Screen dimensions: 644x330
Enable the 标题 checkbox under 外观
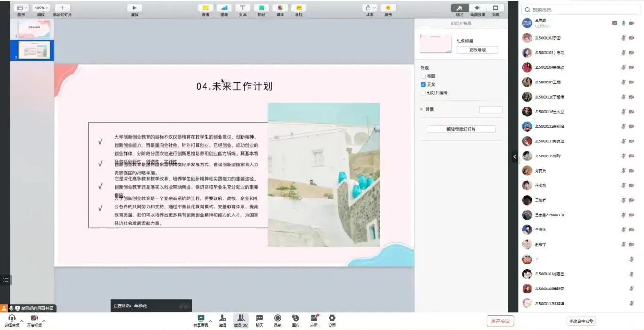423,76
